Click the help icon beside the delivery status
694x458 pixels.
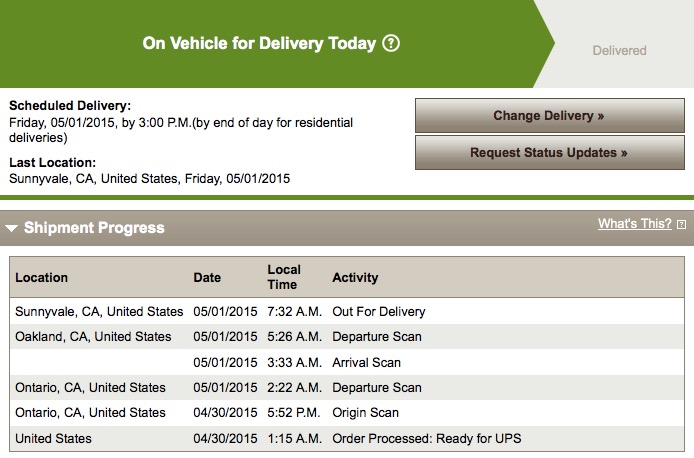391,44
